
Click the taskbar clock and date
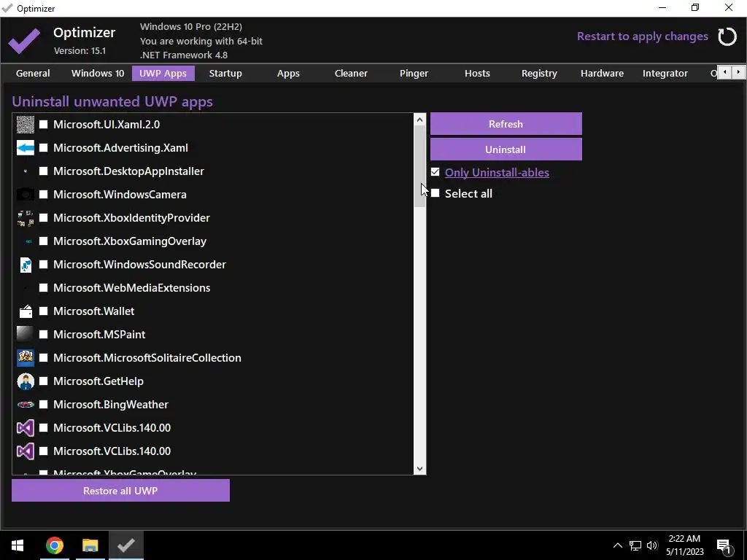point(684,545)
